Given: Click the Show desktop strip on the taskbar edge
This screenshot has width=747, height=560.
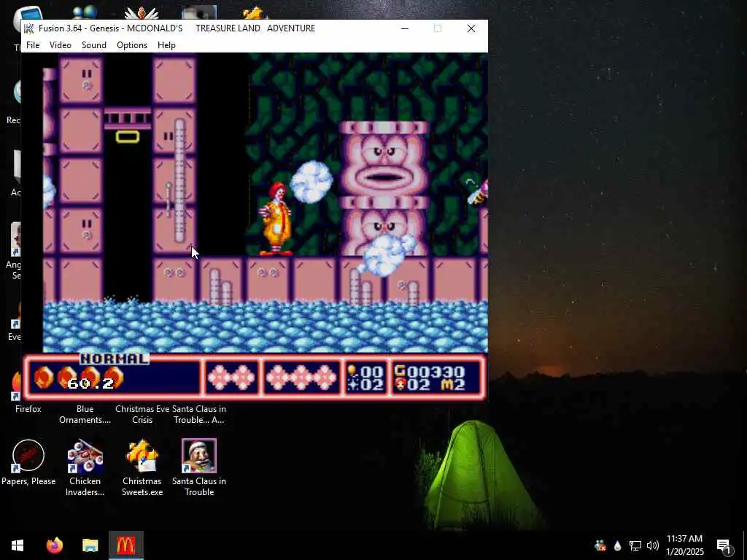Looking at the screenshot, I should coord(745,545).
